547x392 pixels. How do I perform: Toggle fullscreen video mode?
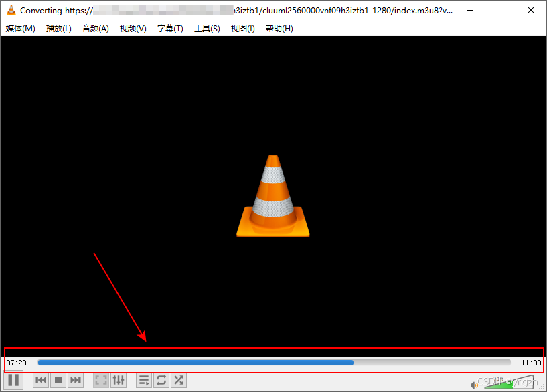(101, 380)
